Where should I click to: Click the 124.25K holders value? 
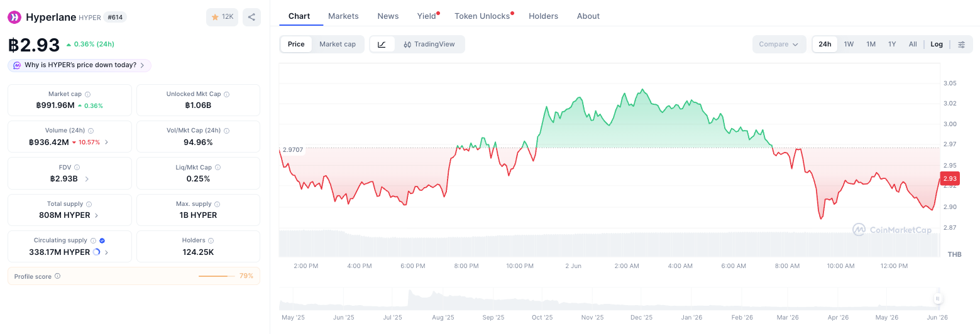(198, 252)
